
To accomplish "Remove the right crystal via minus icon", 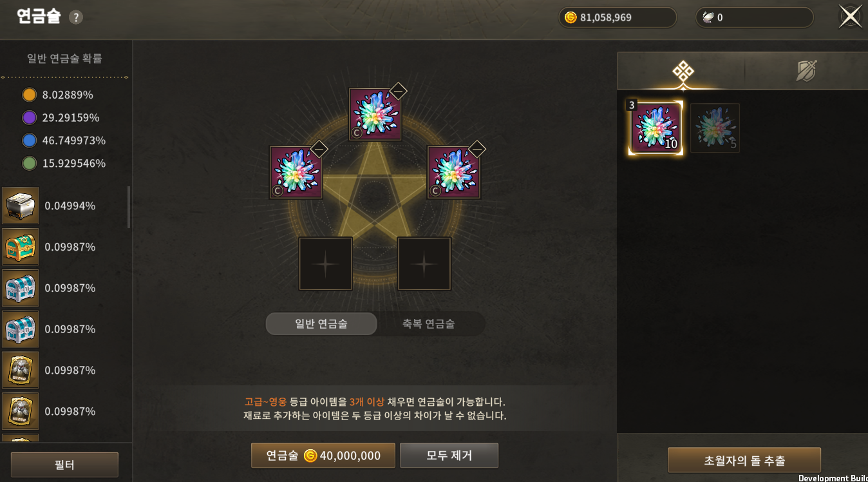I will coord(477,149).
